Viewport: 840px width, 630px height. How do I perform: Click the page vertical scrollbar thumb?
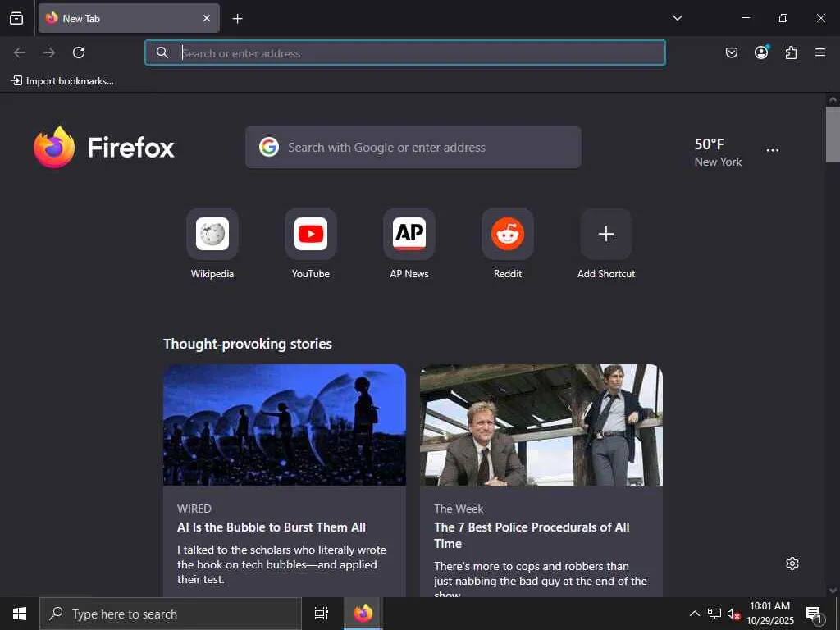coord(833,134)
